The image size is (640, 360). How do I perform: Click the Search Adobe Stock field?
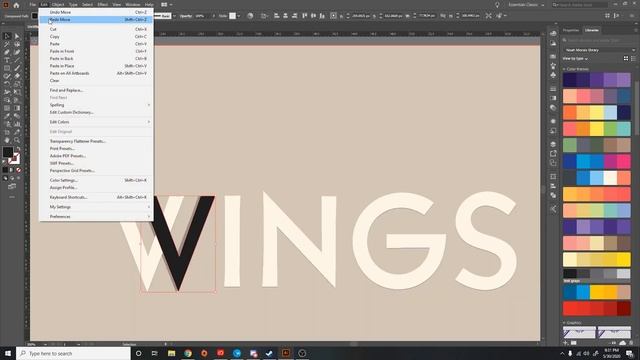coord(580,5)
